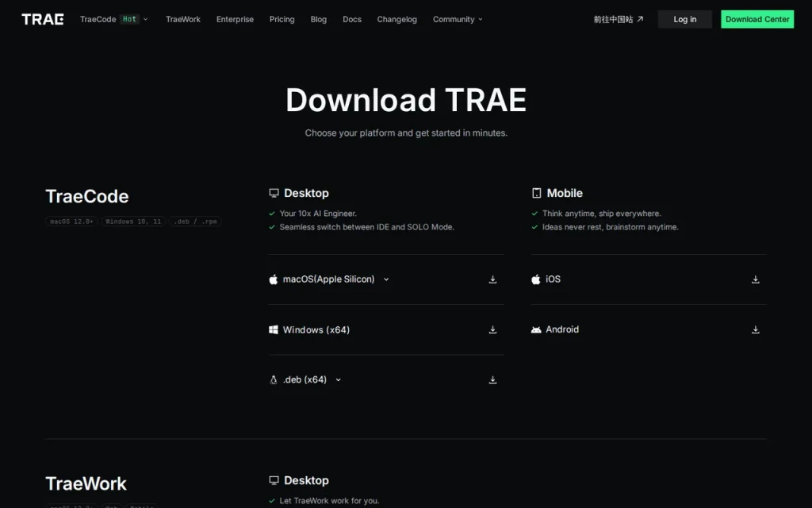Click 'Seamless switch between IDE and SOLO Mode.'
The image size is (812, 508).
366,227
